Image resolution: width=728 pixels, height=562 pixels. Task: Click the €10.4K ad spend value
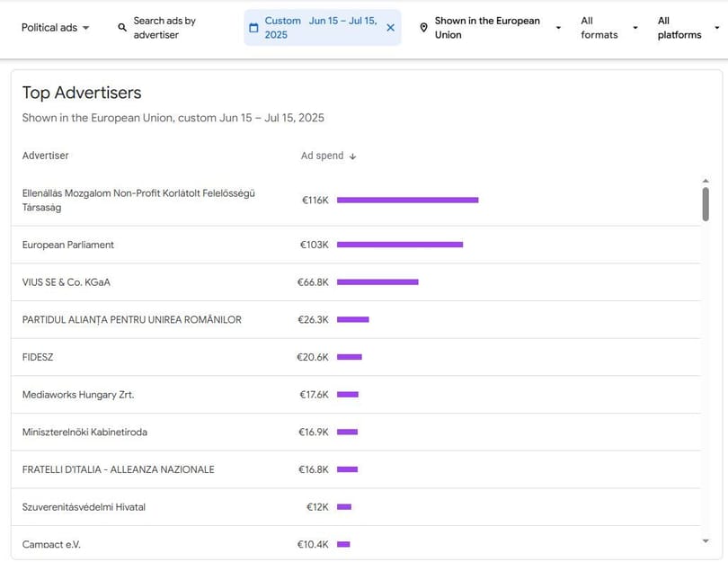pos(313,544)
